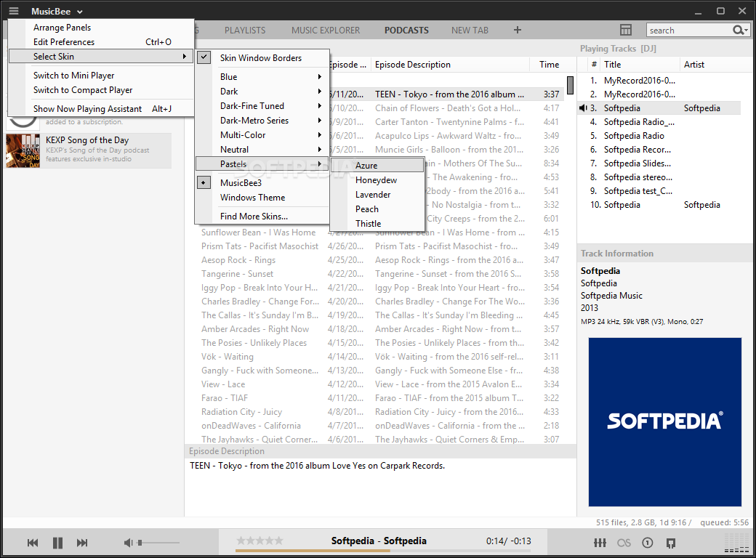Select TEEN - Tokyo episode row
The height and width of the screenshot is (558, 756).
click(446, 94)
